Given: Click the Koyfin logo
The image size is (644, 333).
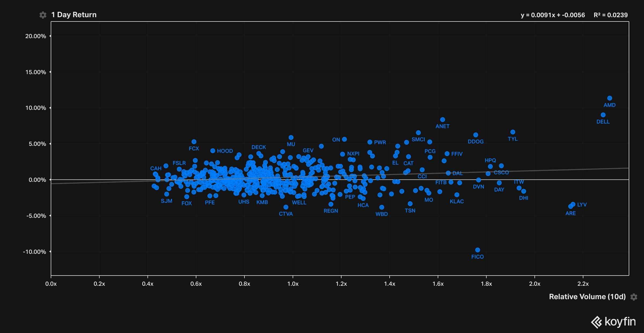Looking at the screenshot, I should click(x=613, y=322).
